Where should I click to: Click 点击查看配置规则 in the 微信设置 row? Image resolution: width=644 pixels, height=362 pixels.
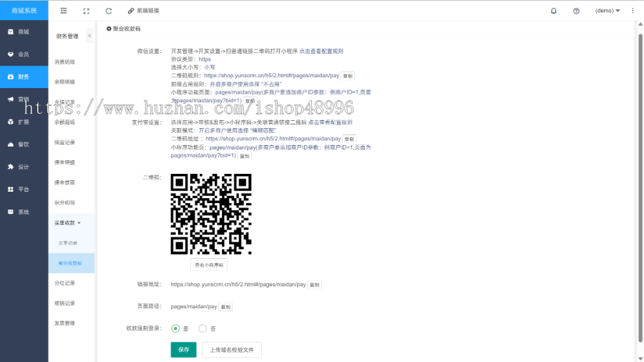click(x=321, y=52)
